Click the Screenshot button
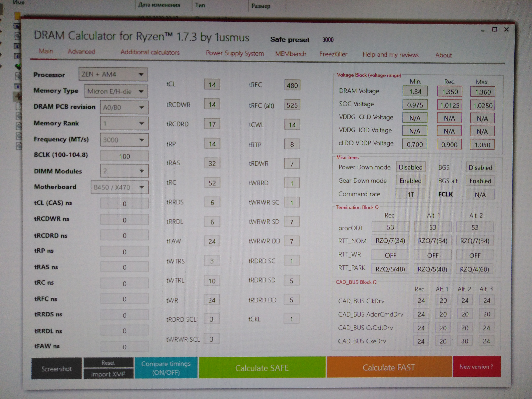This screenshot has height=399, width=532. point(56,368)
